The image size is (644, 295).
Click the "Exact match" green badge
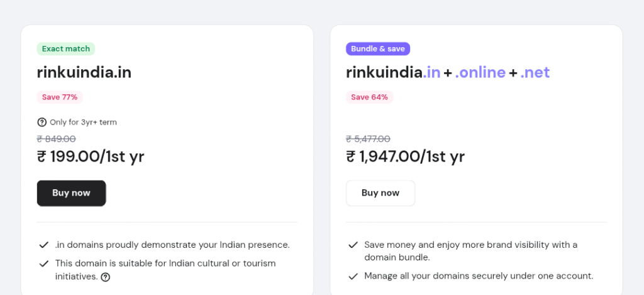click(x=66, y=48)
